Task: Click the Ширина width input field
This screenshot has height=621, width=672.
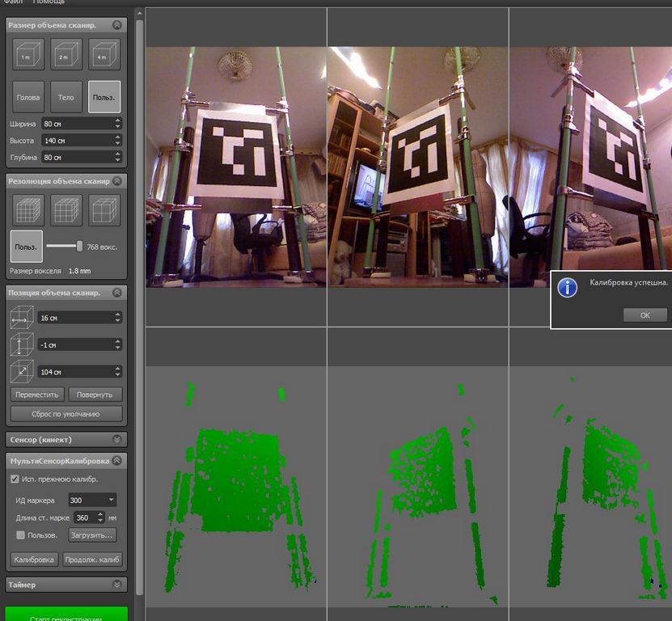Action: 82,124
